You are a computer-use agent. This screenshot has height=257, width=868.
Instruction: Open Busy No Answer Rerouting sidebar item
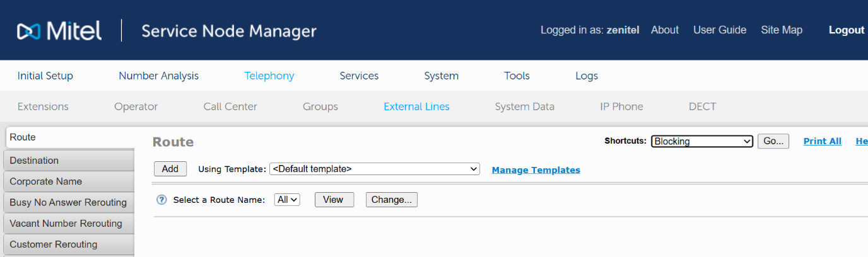pyautogui.click(x=68, y=202)
